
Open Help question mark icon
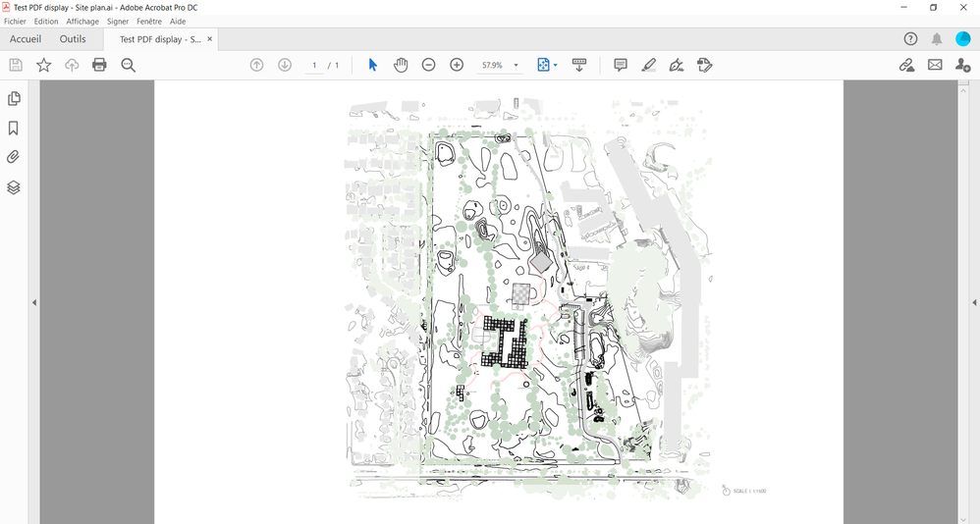[910, 38]
